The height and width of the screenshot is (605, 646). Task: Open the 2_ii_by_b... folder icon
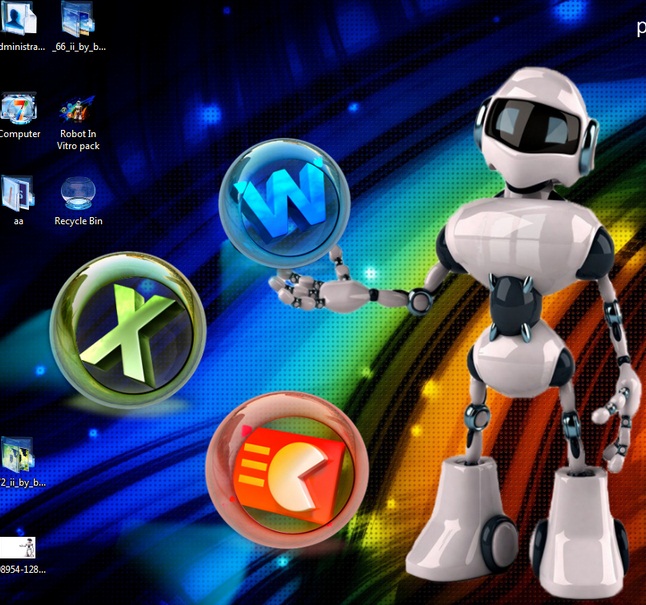click(x=17, y=454)
